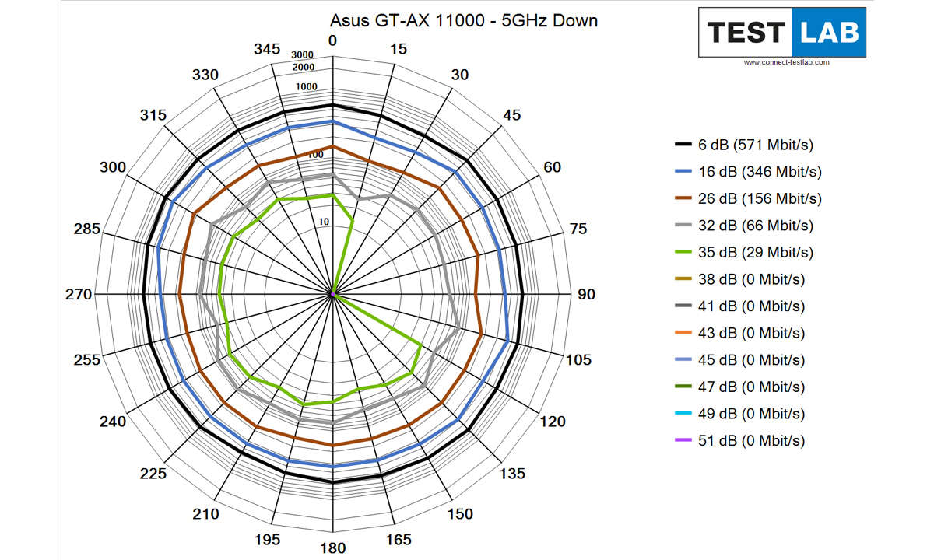The width and height of the screenshot is (934, 560).
Task: Click the 15 degree angle label
Action: (x=399, y=48)
